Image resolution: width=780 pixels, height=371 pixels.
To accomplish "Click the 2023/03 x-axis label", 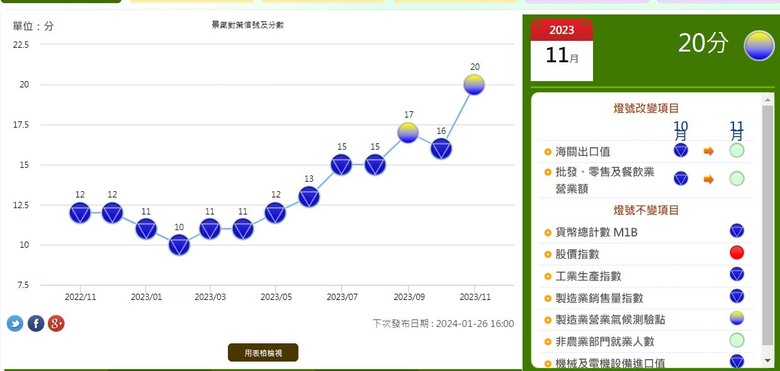I will (210, 297).
